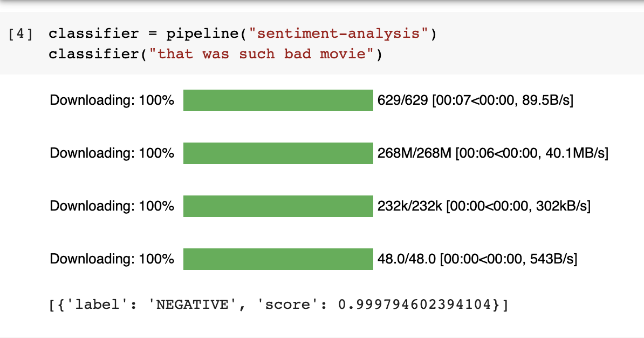Viewport: 644px width, 338px height.
Task: Click the cell execution count [4]
Action: point(20,33)
